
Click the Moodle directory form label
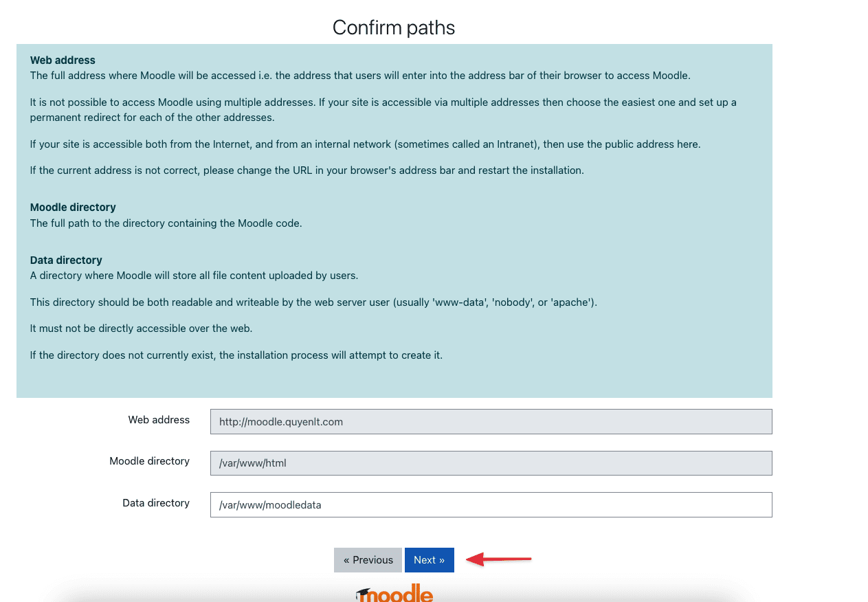pyautogui.click(x=149, y=461)
